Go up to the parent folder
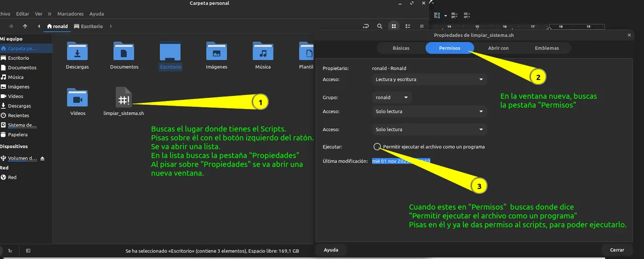This screenshot has height=259, width=644. point(25,26)
